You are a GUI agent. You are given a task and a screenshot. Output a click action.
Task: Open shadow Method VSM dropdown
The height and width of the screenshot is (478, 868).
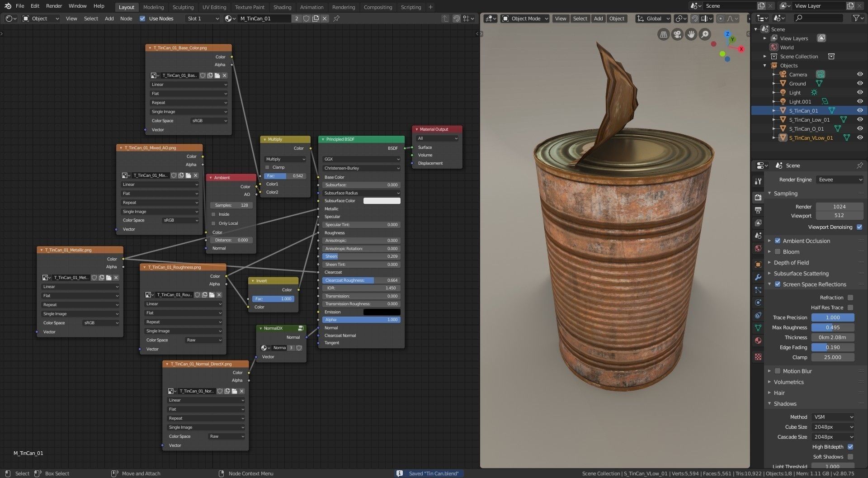[x=833, y=417]
